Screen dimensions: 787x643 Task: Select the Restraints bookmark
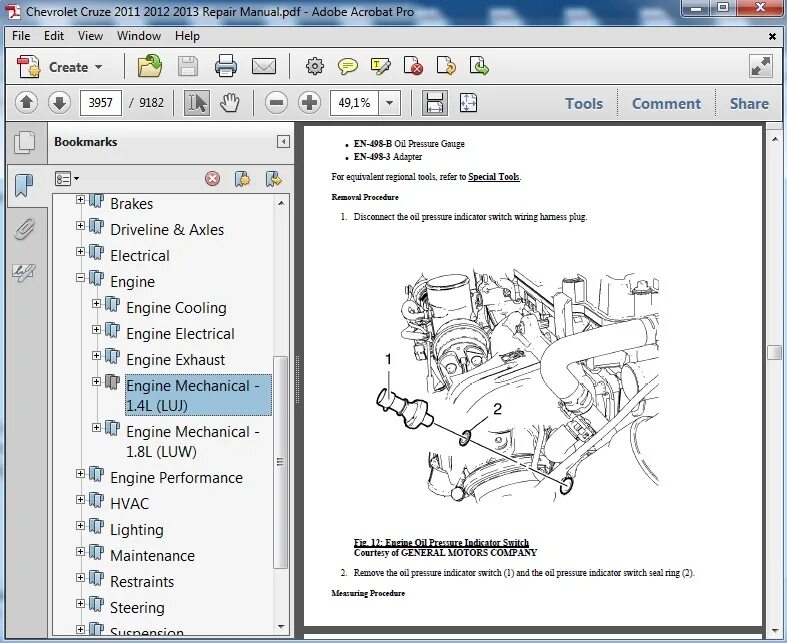142,582
